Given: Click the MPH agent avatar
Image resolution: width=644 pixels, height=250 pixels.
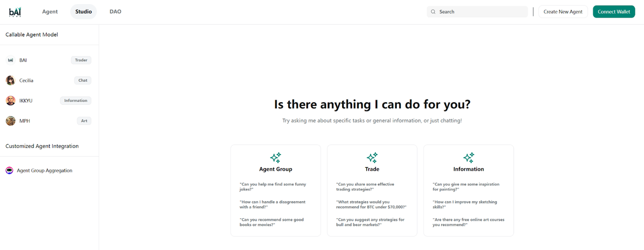Looking at the screenshot, I should coord(11,120).
